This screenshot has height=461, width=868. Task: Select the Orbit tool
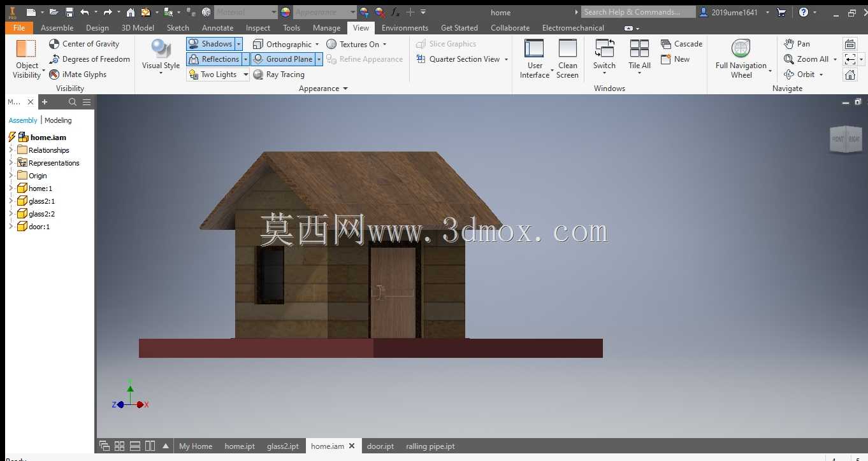799,74
